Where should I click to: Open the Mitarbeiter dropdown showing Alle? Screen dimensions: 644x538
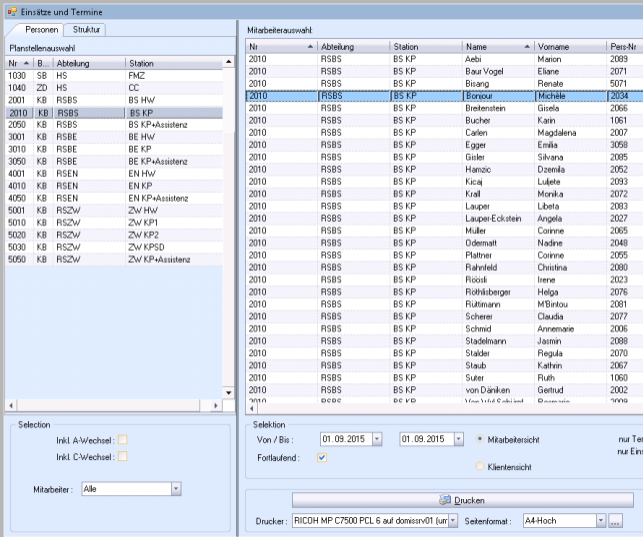[x=176, y=489]
